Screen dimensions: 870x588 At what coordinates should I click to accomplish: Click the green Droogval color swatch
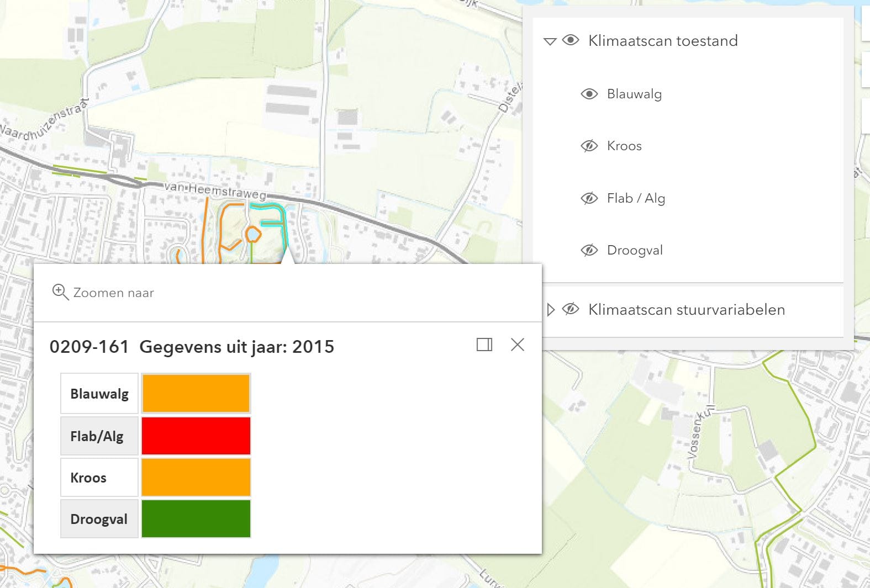(196, 518)
